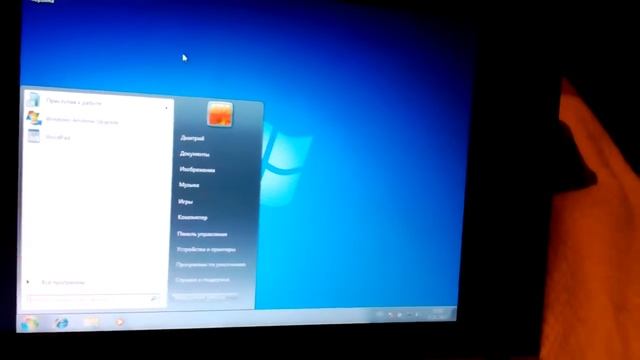Open Windows Explorer folder on taskbar
The height and width of the screenshot is (360, 640).
pos(91,322)
